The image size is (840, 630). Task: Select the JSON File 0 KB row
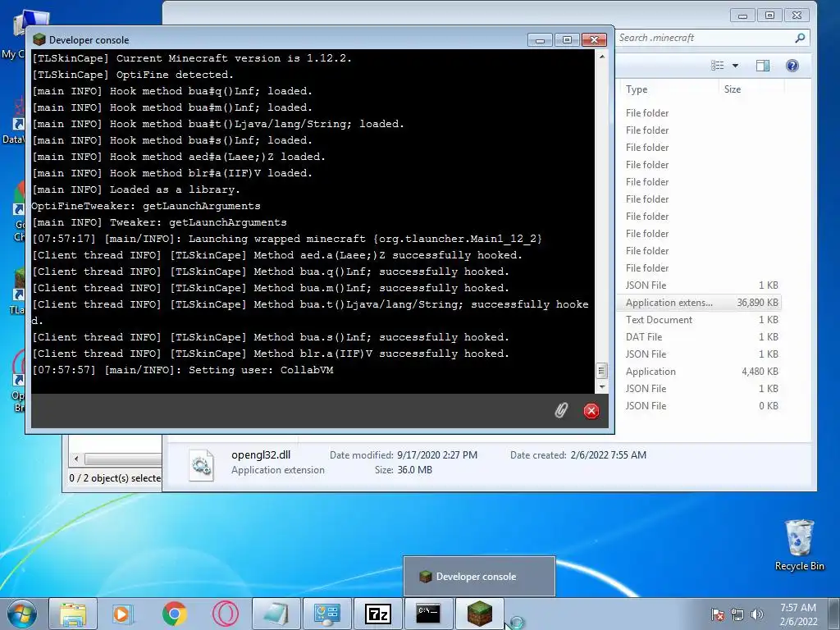tap(701, 406)
